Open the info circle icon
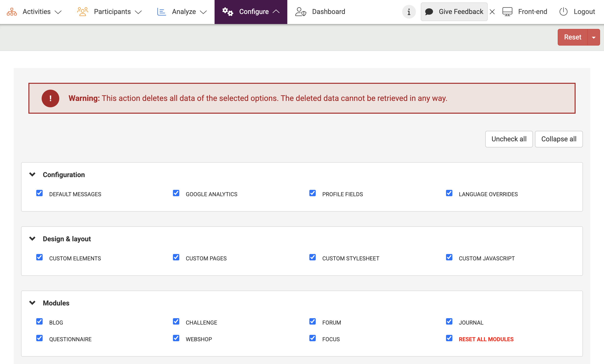Screen dimensions: 604x364 tap(409, 12)
